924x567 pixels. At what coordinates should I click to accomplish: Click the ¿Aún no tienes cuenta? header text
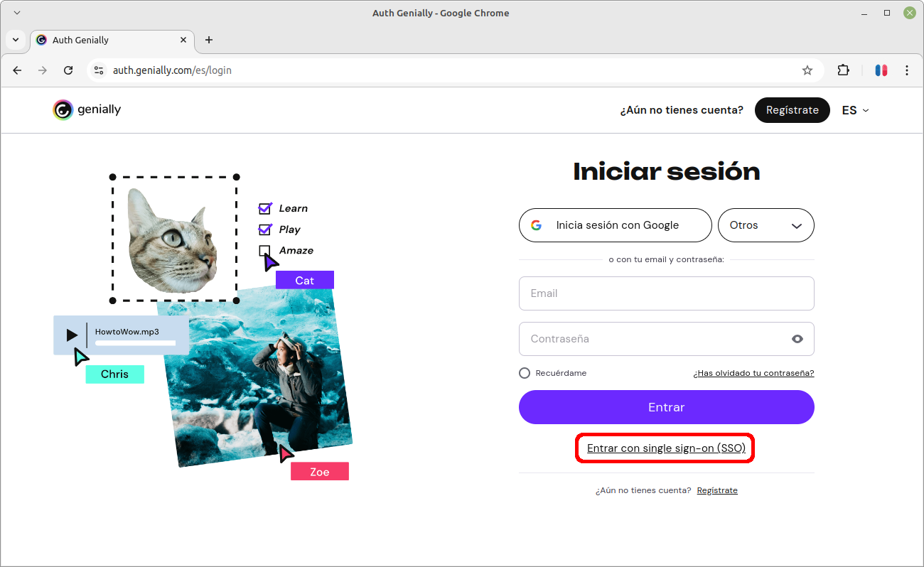(x=682, y=110)
